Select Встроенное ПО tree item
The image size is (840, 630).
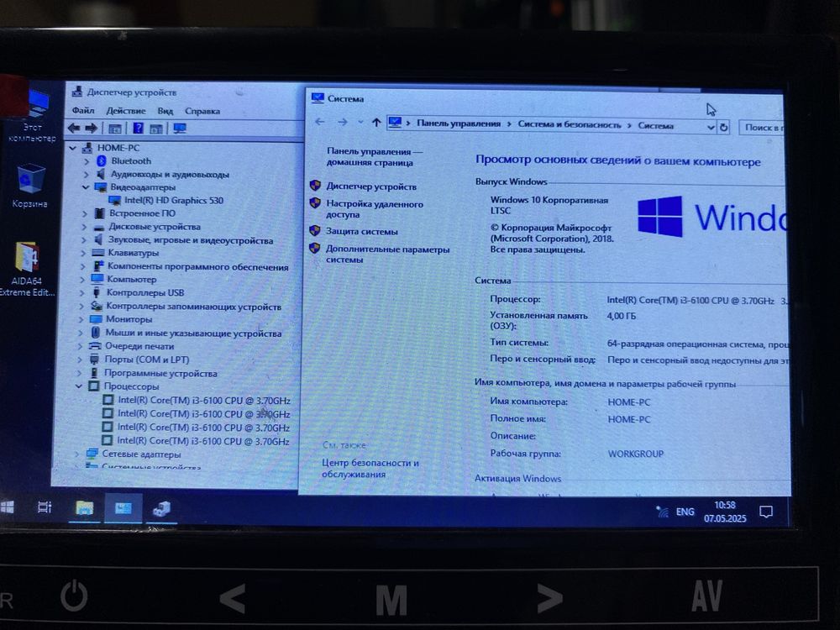[142, 213]
